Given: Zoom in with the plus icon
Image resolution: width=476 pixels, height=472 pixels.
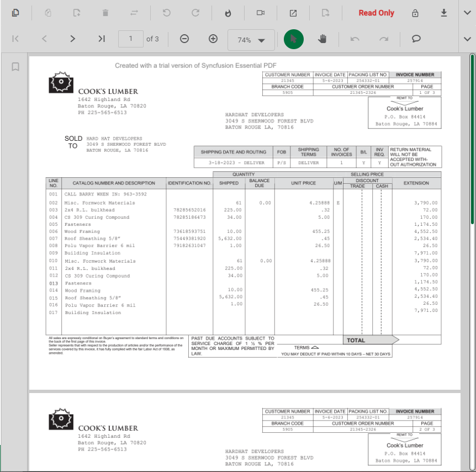Looking at the screenshot, I should 213,39.
